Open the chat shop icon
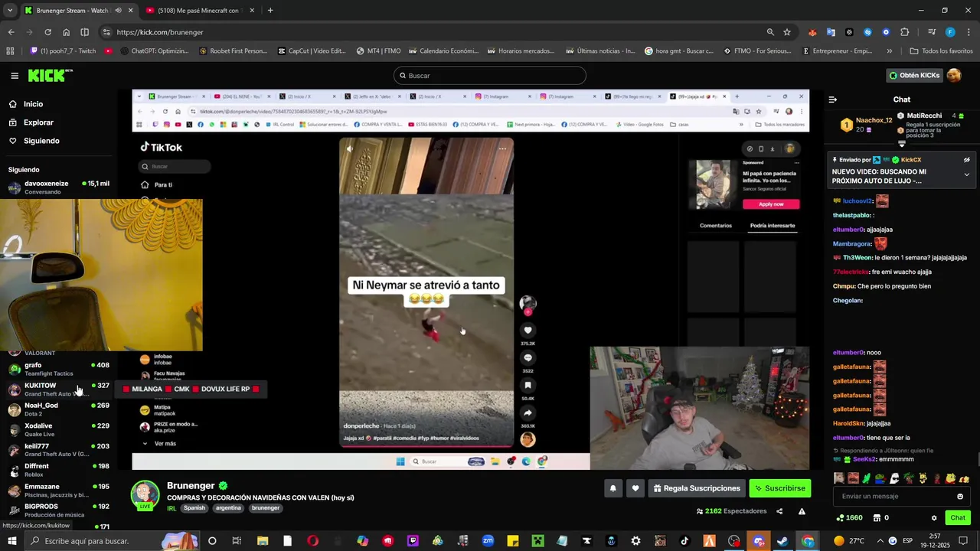 point(876,518)
